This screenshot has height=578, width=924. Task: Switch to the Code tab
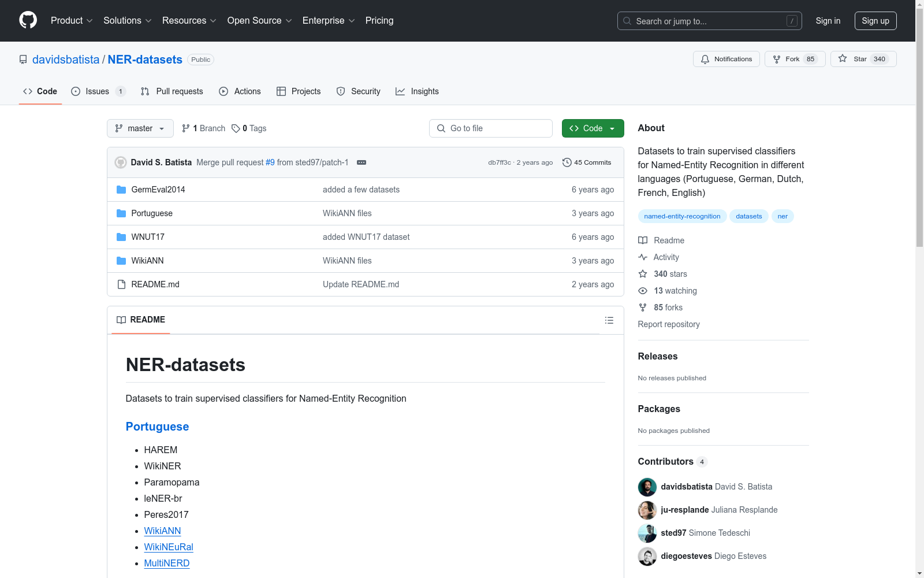click(x=40, y=91)
